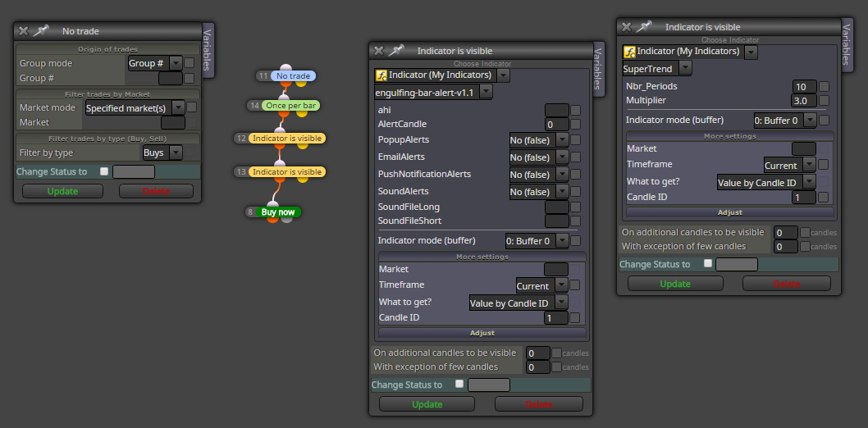Click yellow output dot of Once per bar node

[x=301, y=113]
